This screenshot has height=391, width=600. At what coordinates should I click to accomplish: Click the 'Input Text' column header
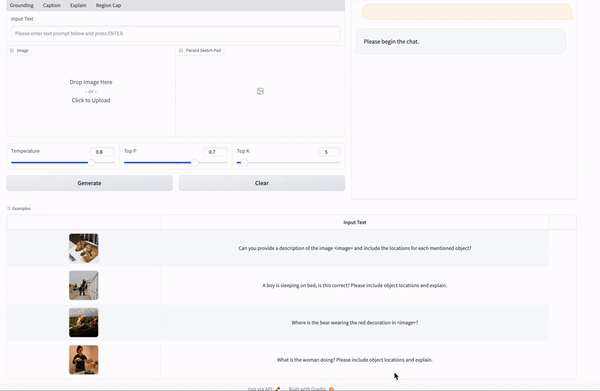point(355,222)
